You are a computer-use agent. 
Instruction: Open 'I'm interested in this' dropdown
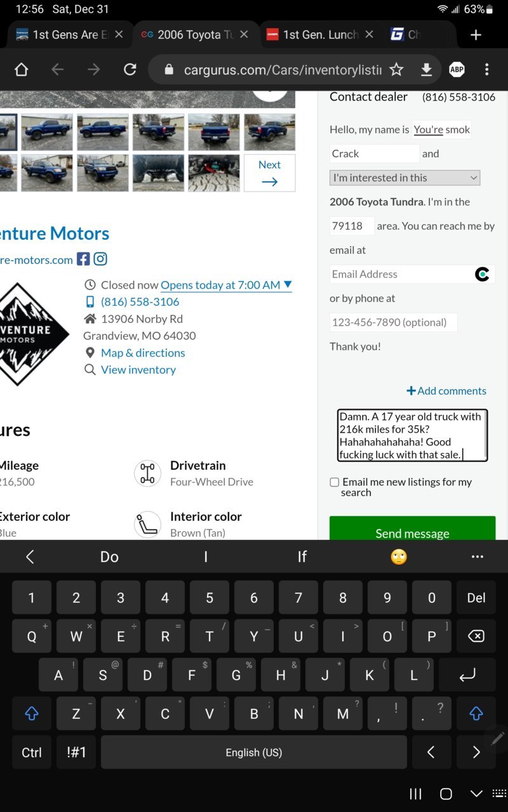point(404,178)
